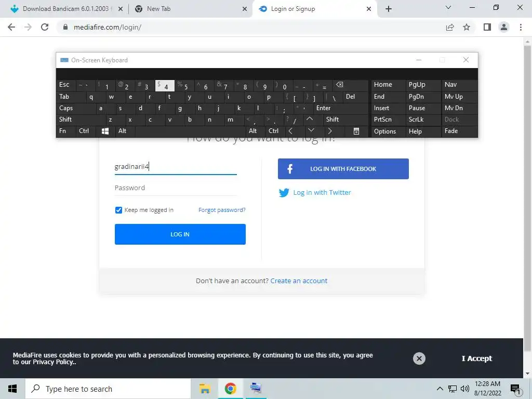This screenshot has height=399, width=532.
Task: Close the Download Bandicam tab
Action: pyautogui.click(x=120, y=9)
